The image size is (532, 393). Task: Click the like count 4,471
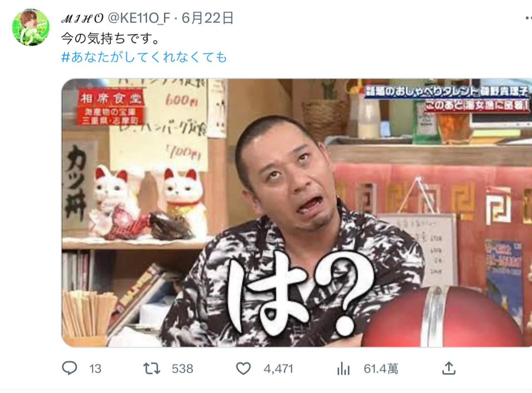click(x=278, y=368)
